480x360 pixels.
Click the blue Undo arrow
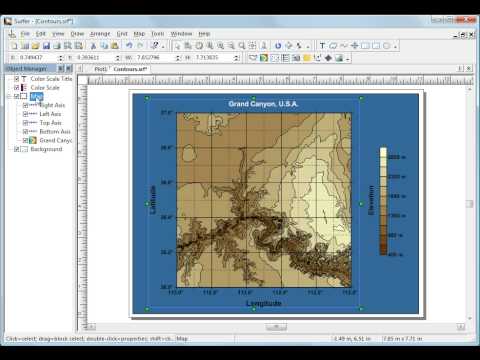[129, 46]
